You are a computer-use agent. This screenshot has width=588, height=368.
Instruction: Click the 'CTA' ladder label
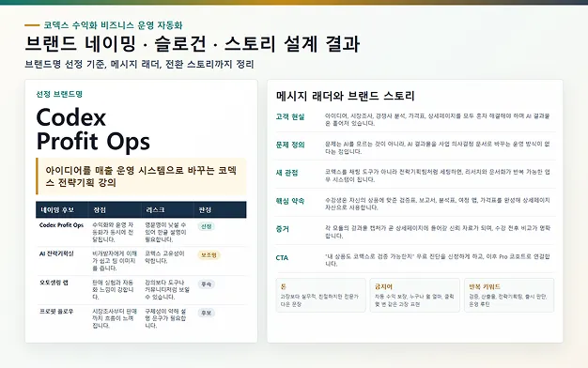click(x=282, y=258)
